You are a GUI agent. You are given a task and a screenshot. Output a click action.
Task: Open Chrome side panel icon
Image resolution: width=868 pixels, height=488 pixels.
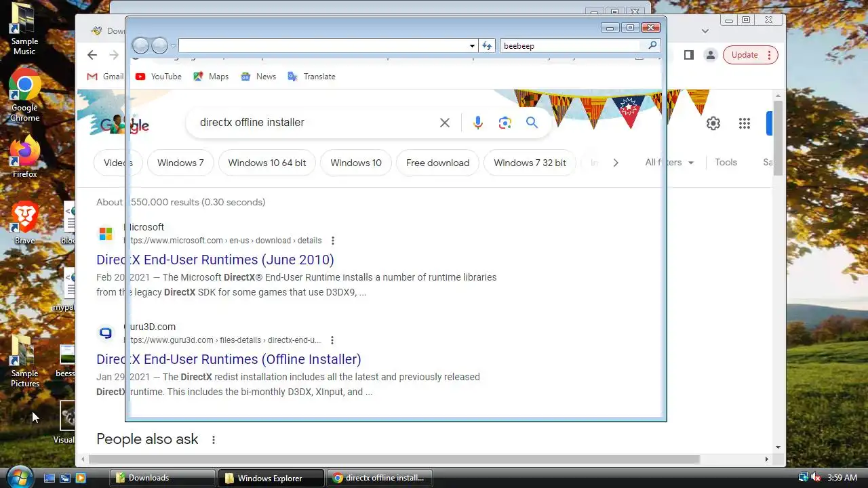pos(689,55)
